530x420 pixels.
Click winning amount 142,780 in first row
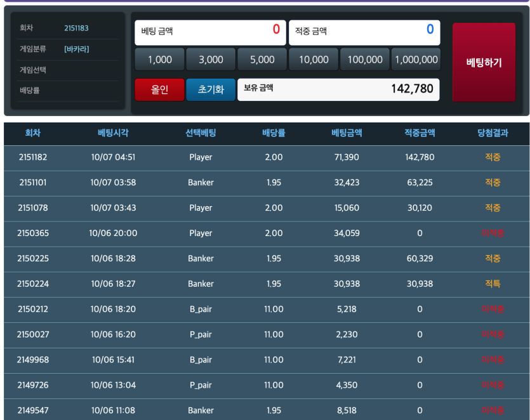pos(420,157)
